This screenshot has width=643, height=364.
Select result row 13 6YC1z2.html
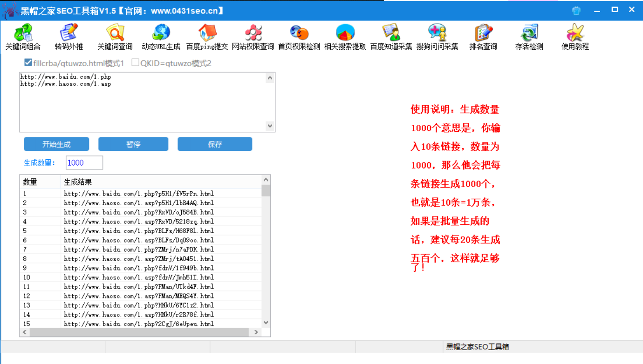[x=141, y=305]
